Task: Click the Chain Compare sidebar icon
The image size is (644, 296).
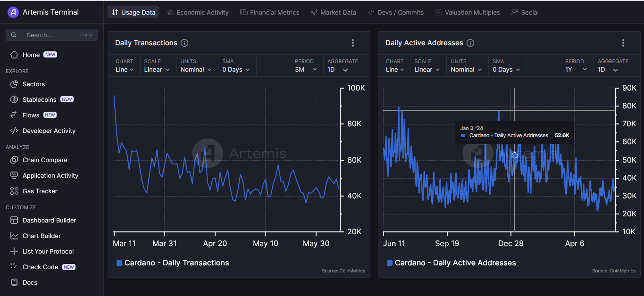Action: click(x=14, y=160)
